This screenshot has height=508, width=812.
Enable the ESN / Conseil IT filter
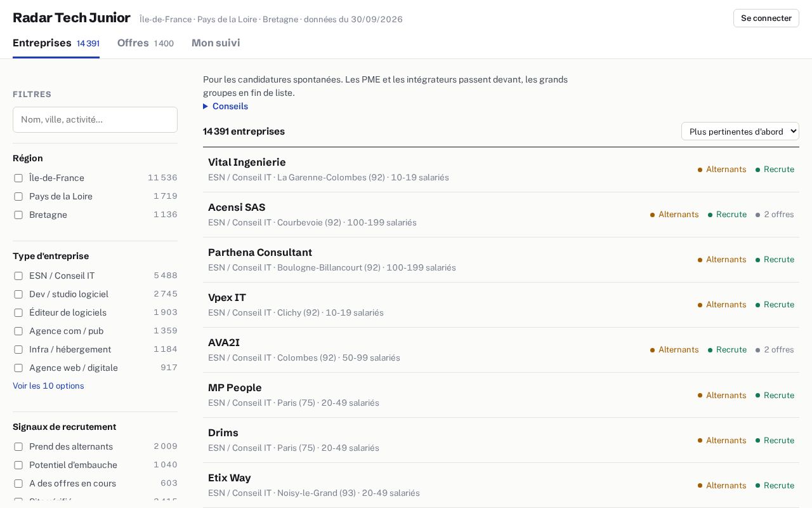click(x=18, y=276)
